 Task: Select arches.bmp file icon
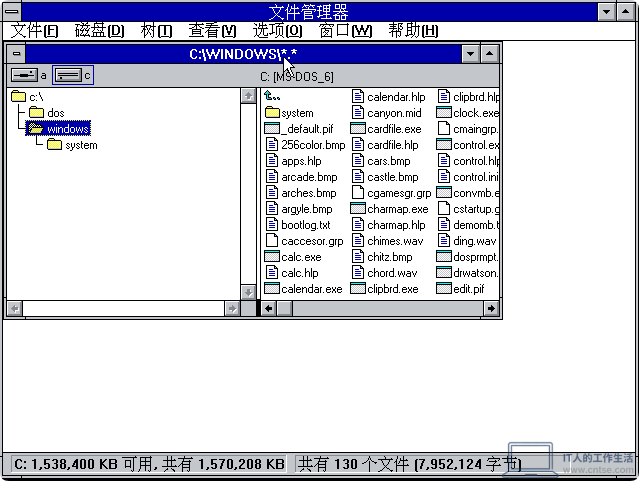point(272,193)
